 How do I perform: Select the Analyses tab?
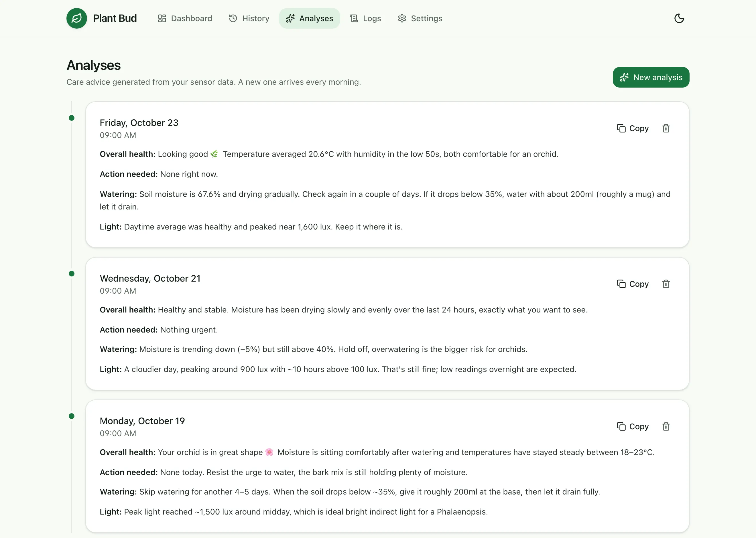(x=309, y=18)
